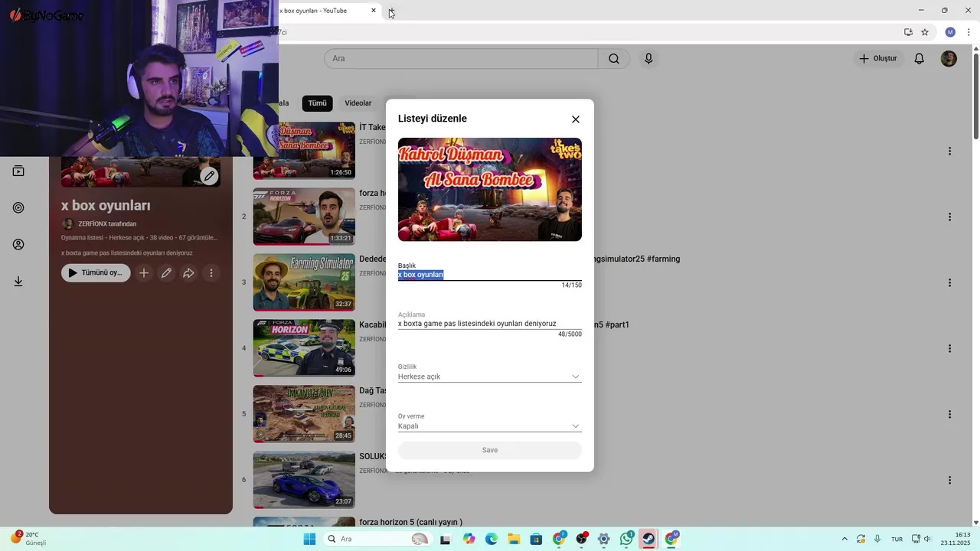Open Microsoft Store from the taskbar
The width and height of the screenshot is (980, 551).
537,539
